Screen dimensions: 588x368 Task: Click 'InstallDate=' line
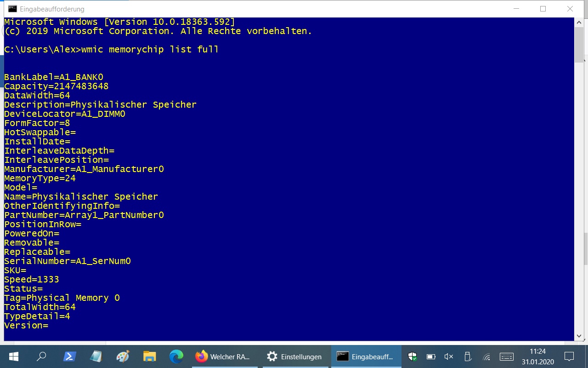pyautogui.click(x=37, y=141)
